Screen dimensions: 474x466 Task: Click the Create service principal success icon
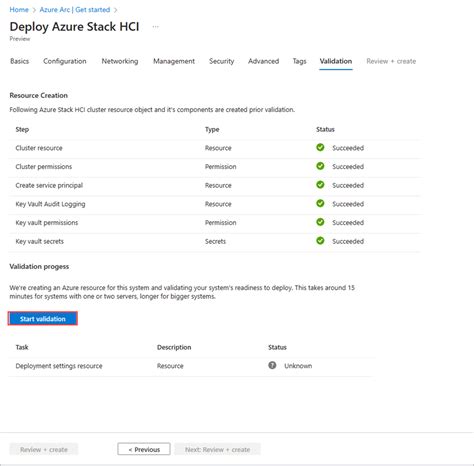pyautogui.click(x=320, y=185)
